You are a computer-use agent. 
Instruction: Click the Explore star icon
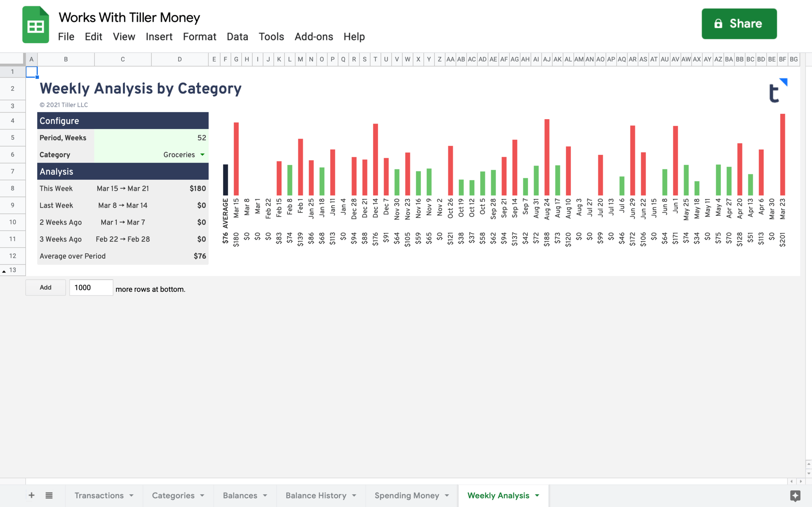pyautogui.click(x=795, y=496)
